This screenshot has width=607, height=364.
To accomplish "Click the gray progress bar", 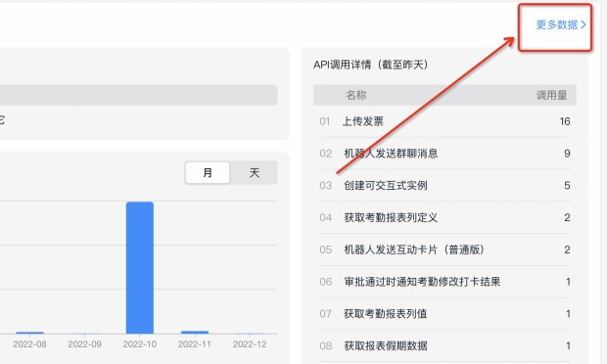I will tap(138, 95).
